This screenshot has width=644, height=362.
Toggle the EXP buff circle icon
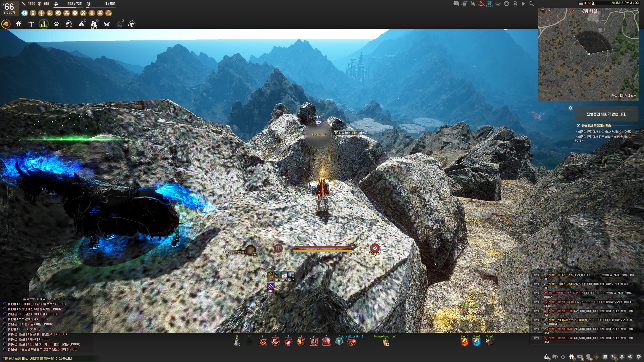(x=92, y=13)
